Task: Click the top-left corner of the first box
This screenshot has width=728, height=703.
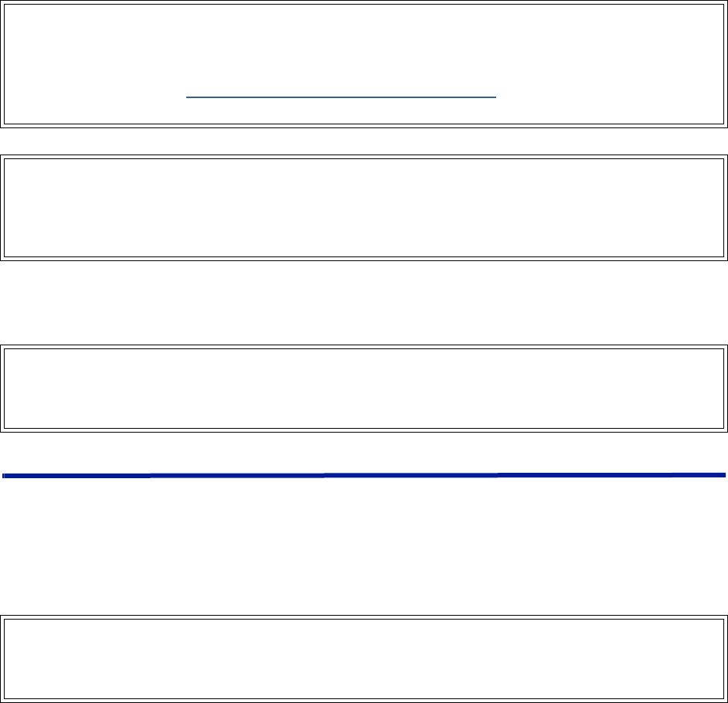Action: pos(3,4)
